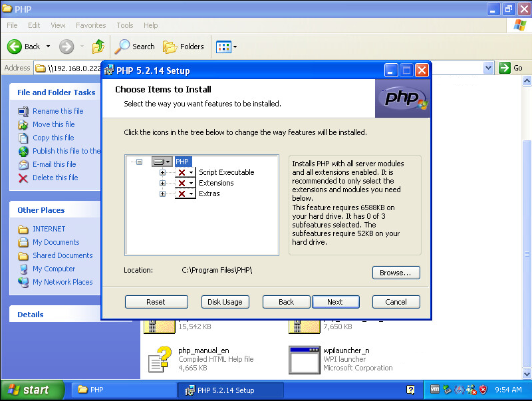Click the Go button next to address bar

(511, 68)
